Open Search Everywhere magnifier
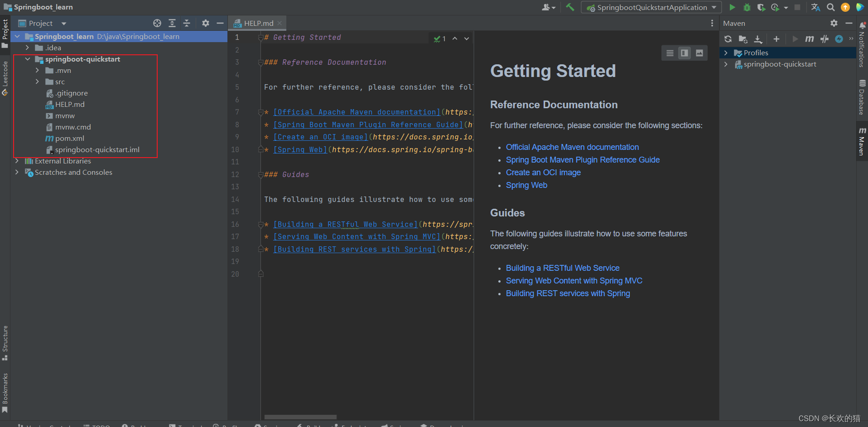Image resolution: width=868 pixels, height=427 pixels. tap(831, 7)
